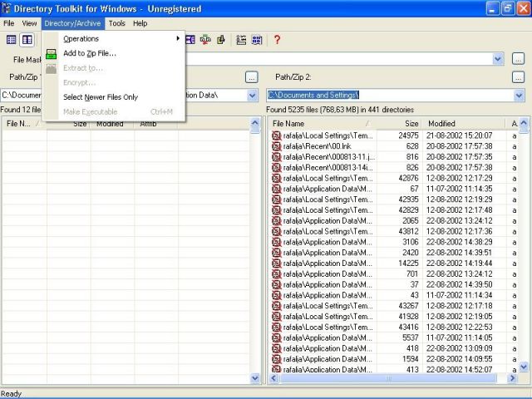Select row with size 14225
Image resolution: width=532 pixels, height=399 pixels.
393,264
